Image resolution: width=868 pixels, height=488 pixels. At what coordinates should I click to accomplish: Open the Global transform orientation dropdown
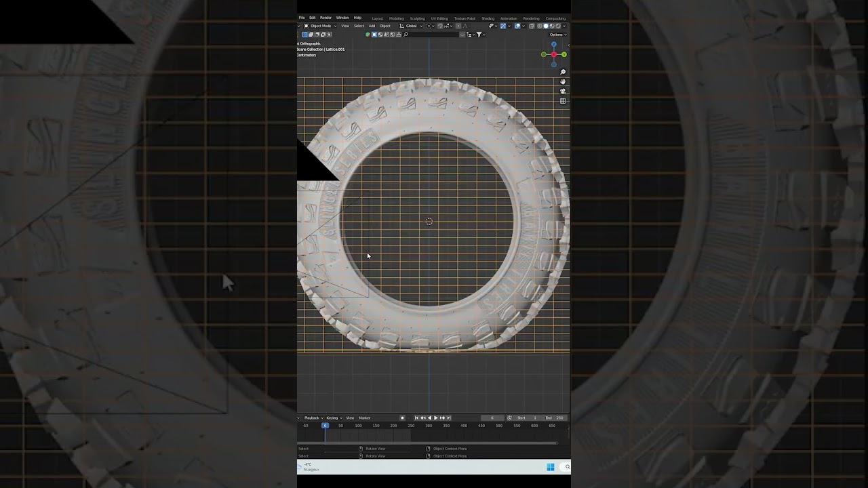coord(411,26)
